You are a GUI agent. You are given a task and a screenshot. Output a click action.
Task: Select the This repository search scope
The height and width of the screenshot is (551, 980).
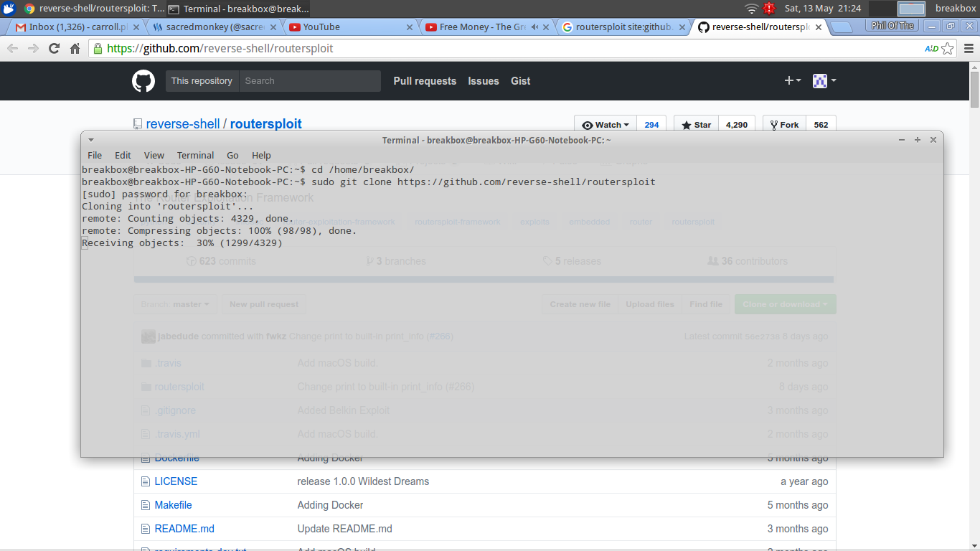point(202,81)
